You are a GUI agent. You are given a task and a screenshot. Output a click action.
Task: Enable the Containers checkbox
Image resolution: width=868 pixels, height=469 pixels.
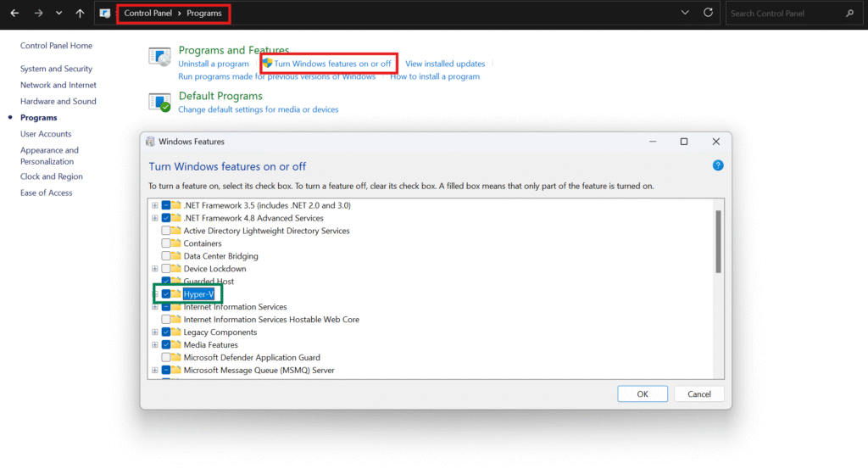point(166,243)
